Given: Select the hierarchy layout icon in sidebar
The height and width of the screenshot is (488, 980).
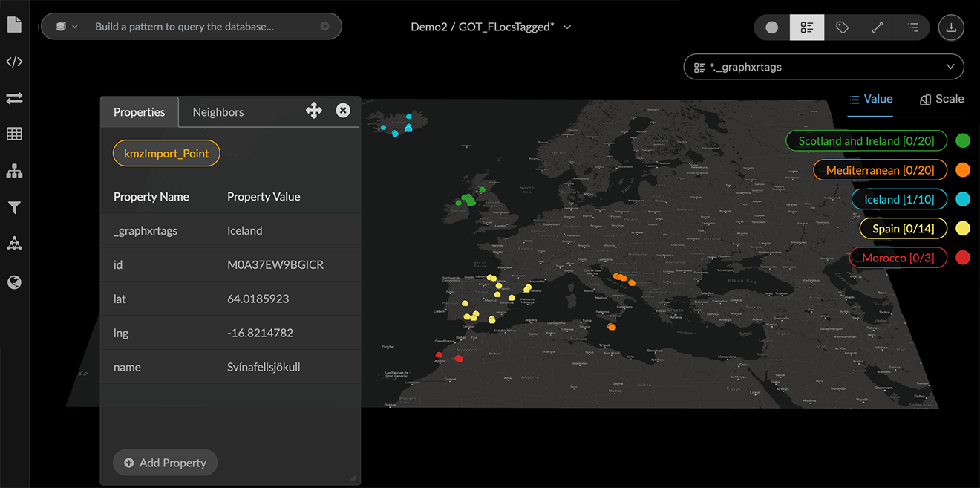Looking at the screenshot, I should click(x=14, y=172).
